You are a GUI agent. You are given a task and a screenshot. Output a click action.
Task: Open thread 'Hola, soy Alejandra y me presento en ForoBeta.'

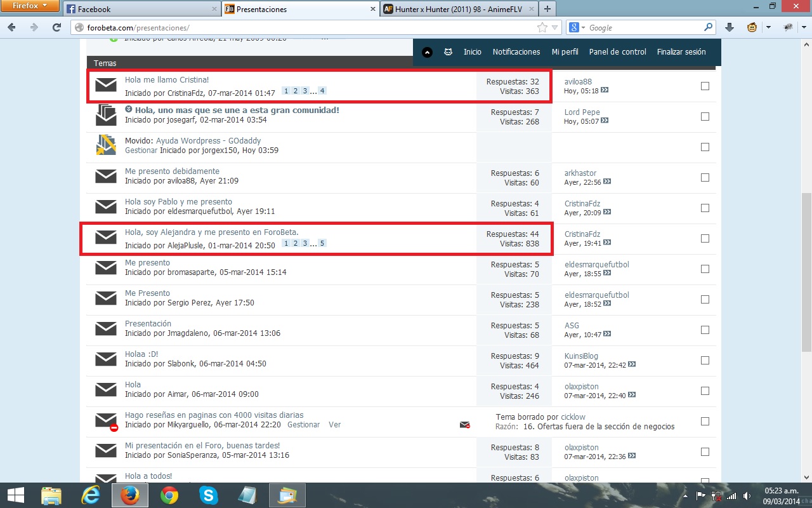[x=211, y=232]
